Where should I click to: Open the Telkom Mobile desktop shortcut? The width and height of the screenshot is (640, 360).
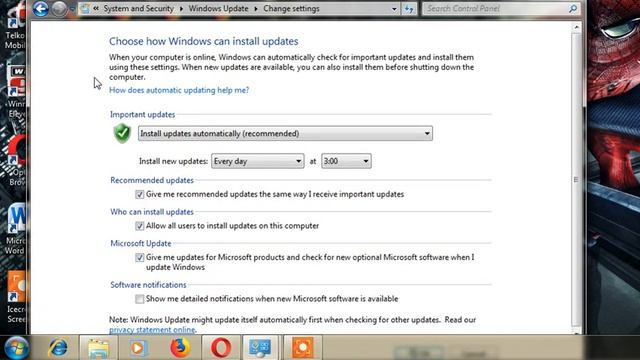[16, 25]
